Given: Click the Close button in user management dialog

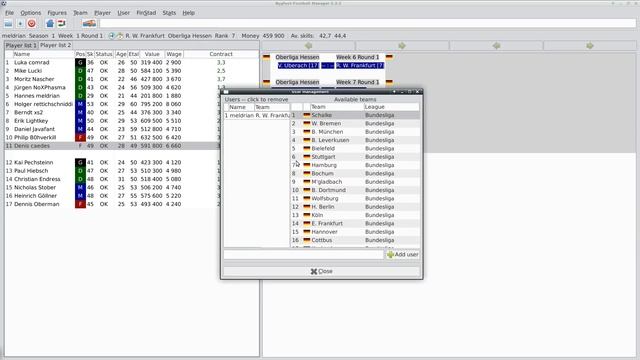Looking at the screenshot, I should pos(322,271).
